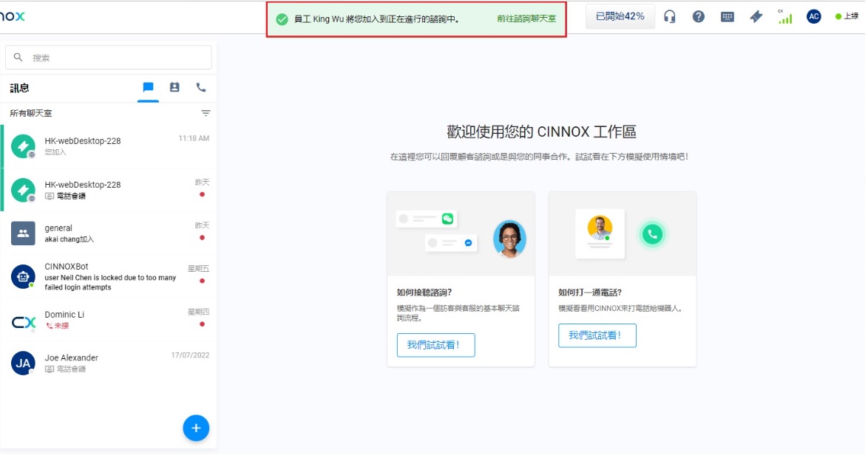868x458 pixels.
Task: Click the 17/07/2022 date on Joe Alexander
Action: tap(191, 356)
